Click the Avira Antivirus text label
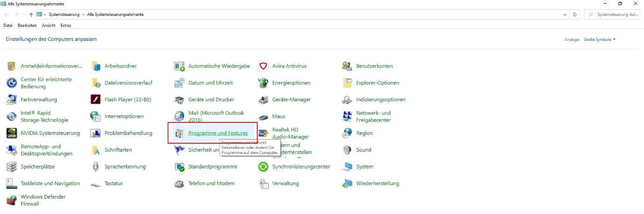This screenshot has width=644, height=214. [289, 66]
